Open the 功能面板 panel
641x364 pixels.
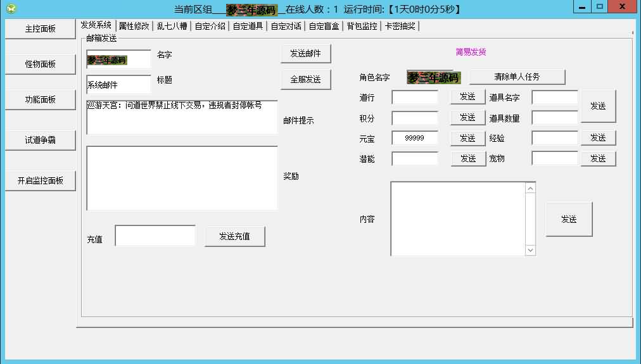[41, 99]
